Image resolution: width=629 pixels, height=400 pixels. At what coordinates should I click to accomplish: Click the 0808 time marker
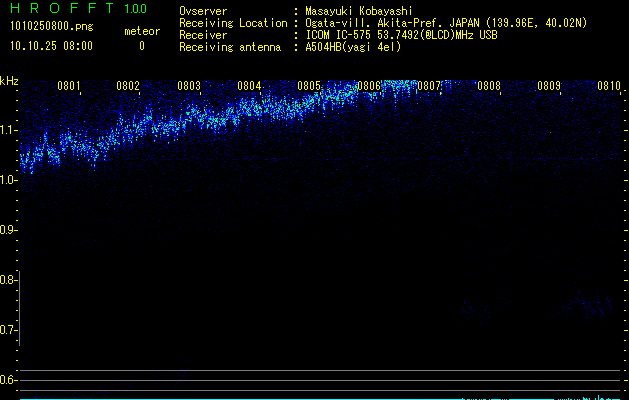[489, 86]
